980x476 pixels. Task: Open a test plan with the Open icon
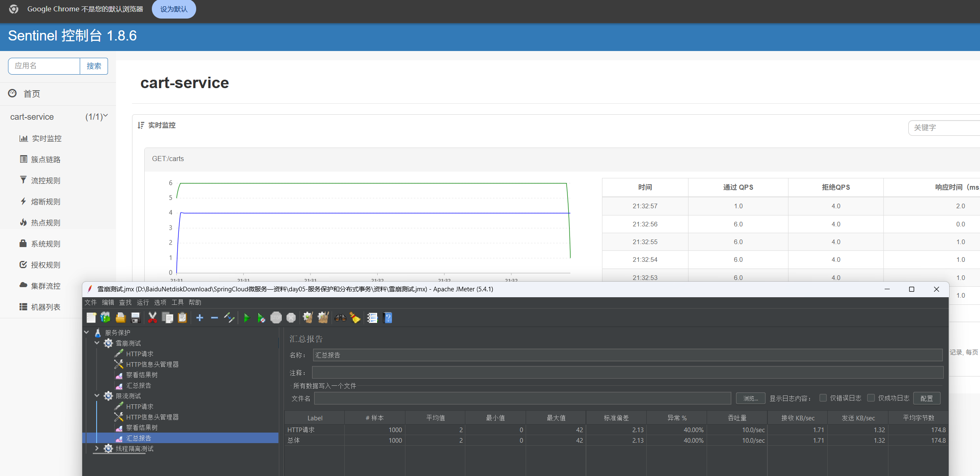(121, 317)
